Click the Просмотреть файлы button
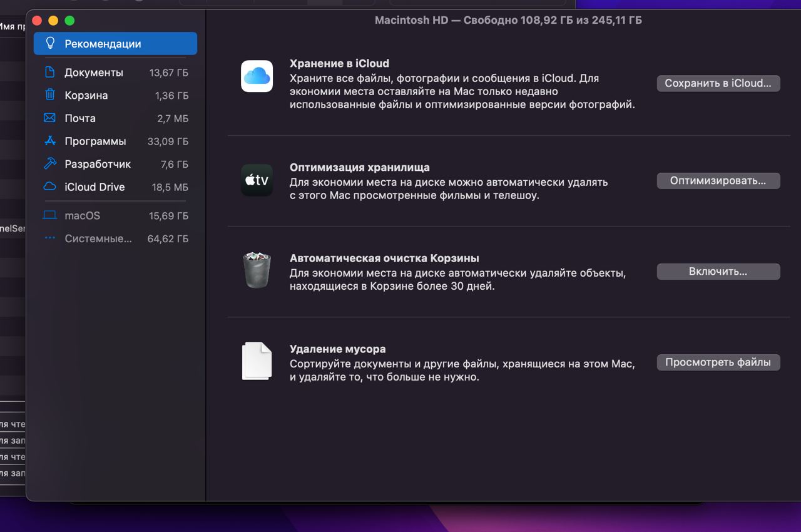801x532 pixels. [718, 362]
